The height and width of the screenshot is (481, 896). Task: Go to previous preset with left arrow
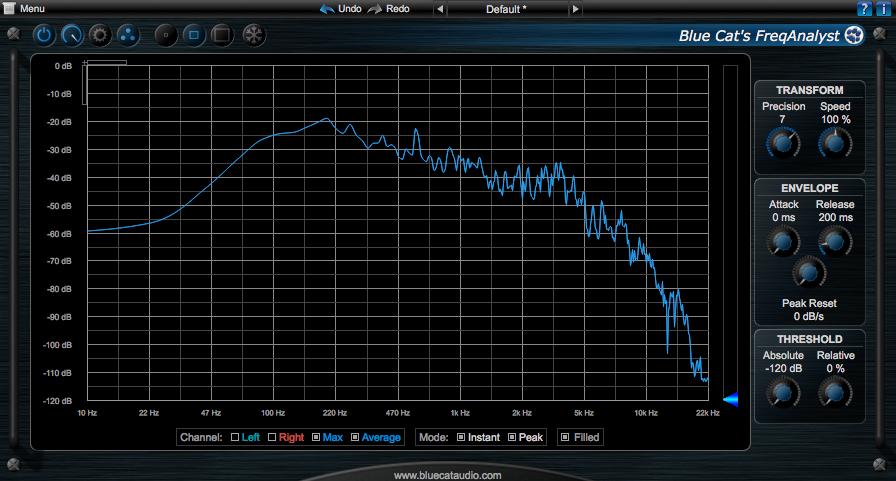[439, 9]
